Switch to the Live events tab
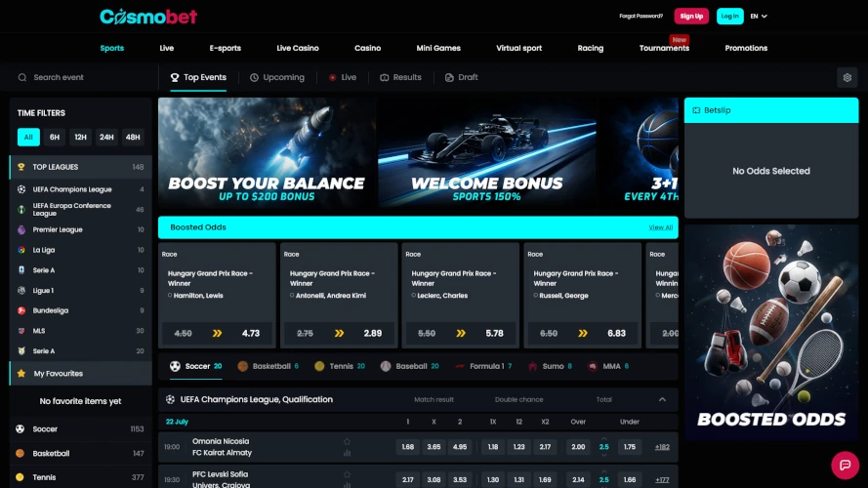The image size is (868, 488). pyautogui.click(x=343, y=77)
